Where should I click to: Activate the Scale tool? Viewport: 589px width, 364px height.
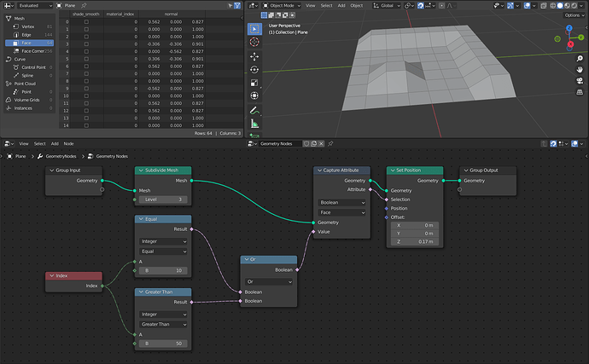click(254, 83)
